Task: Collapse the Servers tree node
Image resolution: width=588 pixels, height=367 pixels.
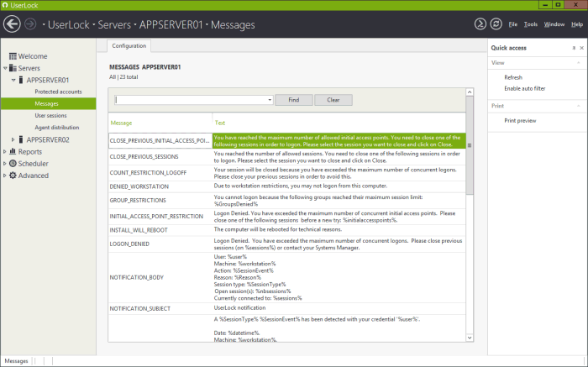Action: click(x=5, y=68)
